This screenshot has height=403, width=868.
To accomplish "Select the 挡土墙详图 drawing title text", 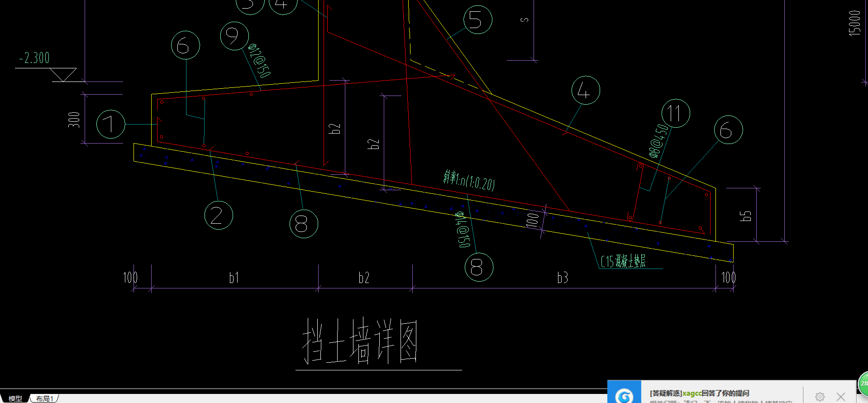I will click(360, 341).
